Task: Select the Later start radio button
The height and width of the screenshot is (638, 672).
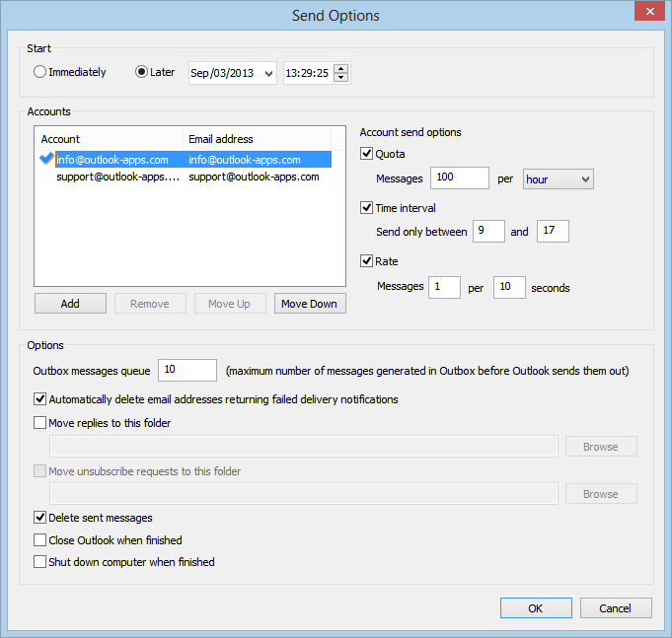Action: (x=141, y=72)
